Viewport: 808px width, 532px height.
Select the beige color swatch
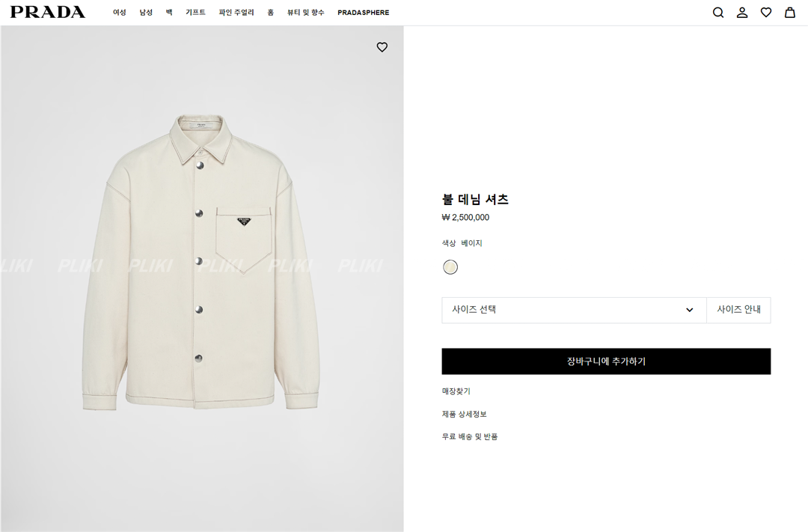(450, 267)
